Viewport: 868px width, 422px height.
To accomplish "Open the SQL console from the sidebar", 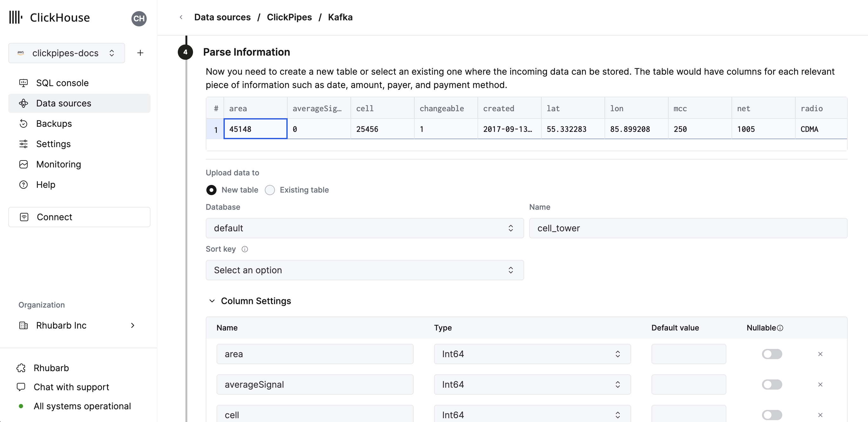I will [62, 83].
